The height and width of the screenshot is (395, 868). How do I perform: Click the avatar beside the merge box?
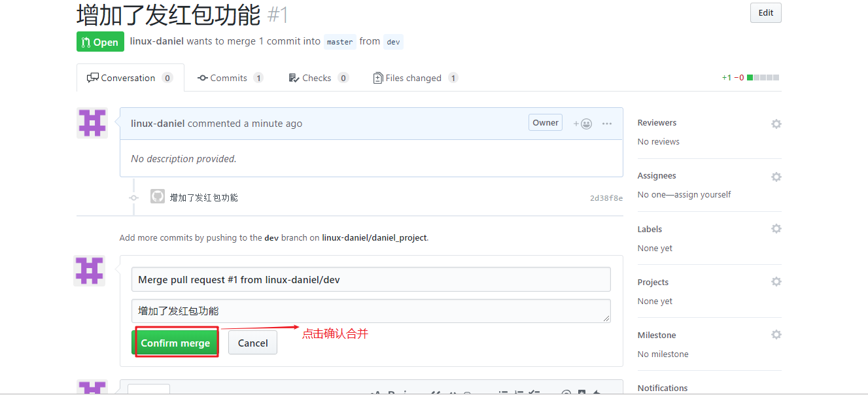90,271
